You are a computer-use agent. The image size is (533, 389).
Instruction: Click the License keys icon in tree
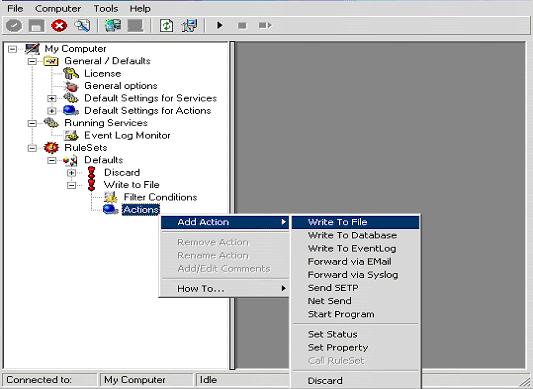[x=71, y=73]
